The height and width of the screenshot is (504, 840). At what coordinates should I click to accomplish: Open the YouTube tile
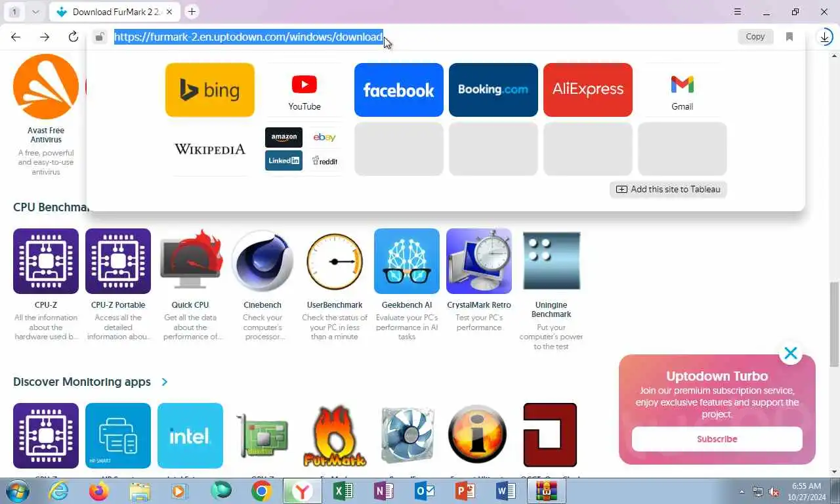pos(304,90)
